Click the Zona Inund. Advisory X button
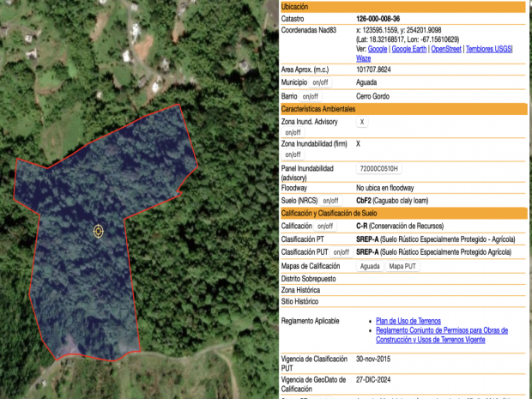Screen dimensions: 532x399 point(361,123)
